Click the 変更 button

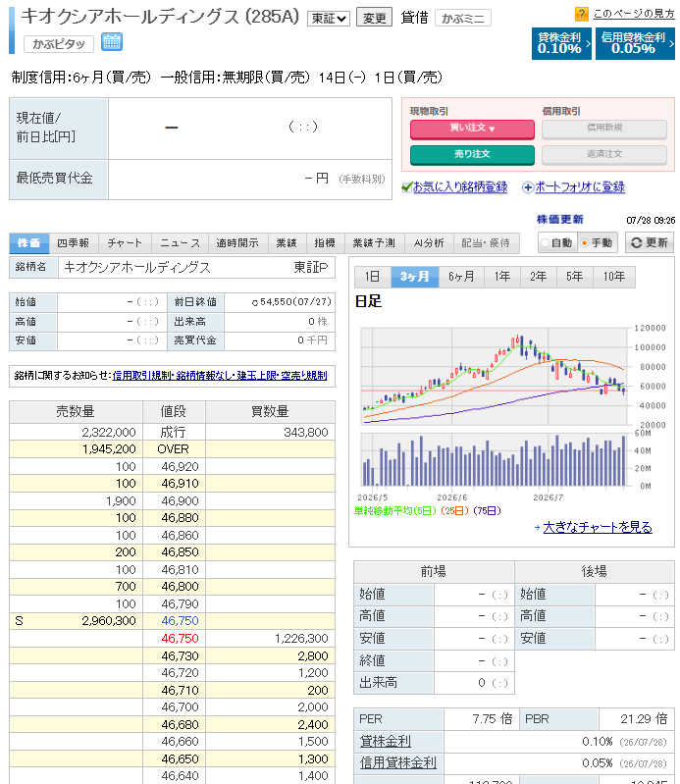click(375, 18)
